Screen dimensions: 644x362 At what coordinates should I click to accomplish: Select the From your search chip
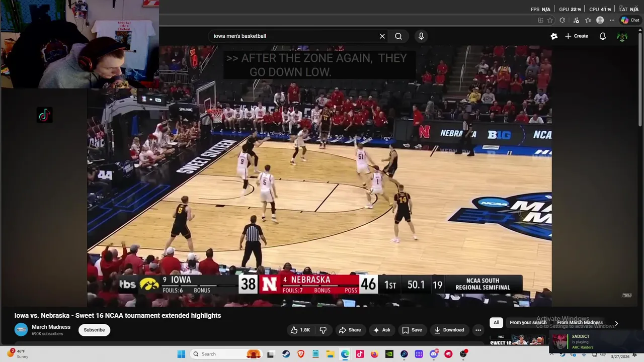[x=528, y=323]
